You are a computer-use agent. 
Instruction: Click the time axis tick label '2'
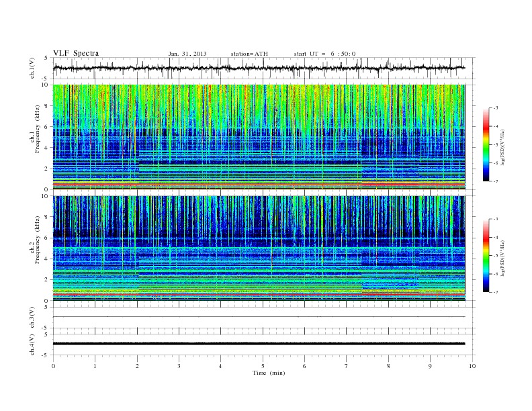[x=137, y=366]
